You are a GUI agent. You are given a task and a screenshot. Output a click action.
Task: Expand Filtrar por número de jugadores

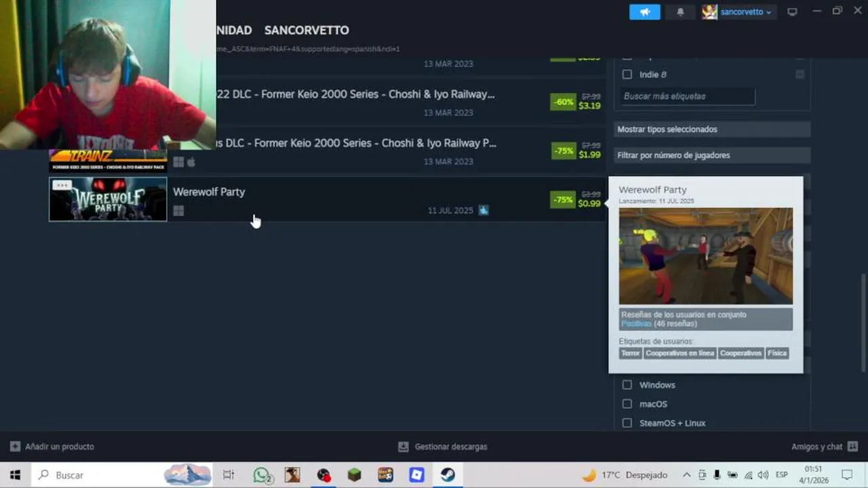[x=712, y=155]
